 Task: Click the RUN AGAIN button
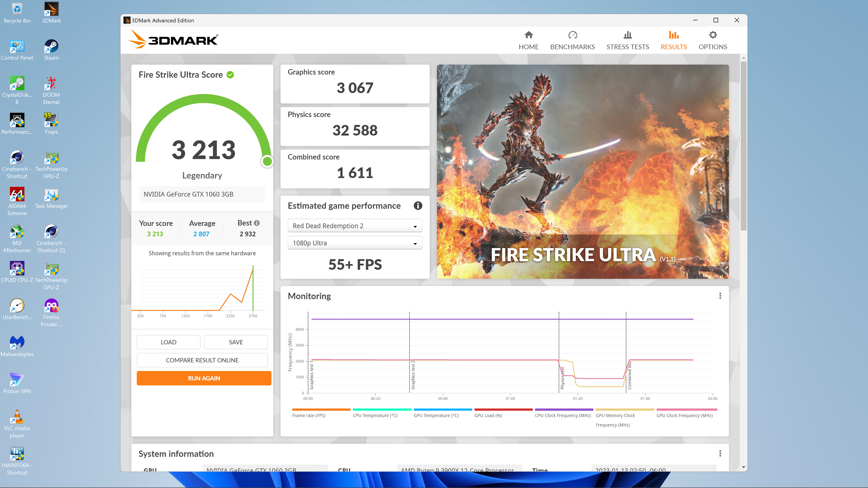click(204, 378)
